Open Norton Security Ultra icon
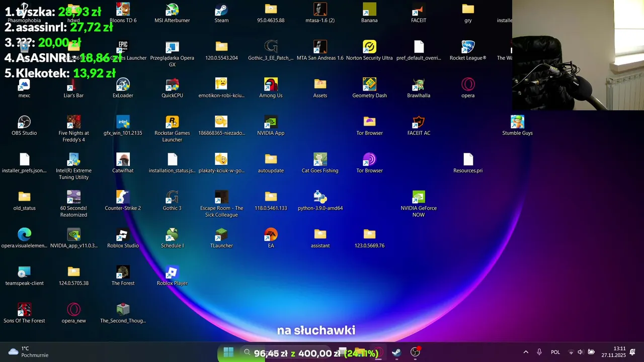The width and height of the screenshot is (644, 362). (369, 51)
